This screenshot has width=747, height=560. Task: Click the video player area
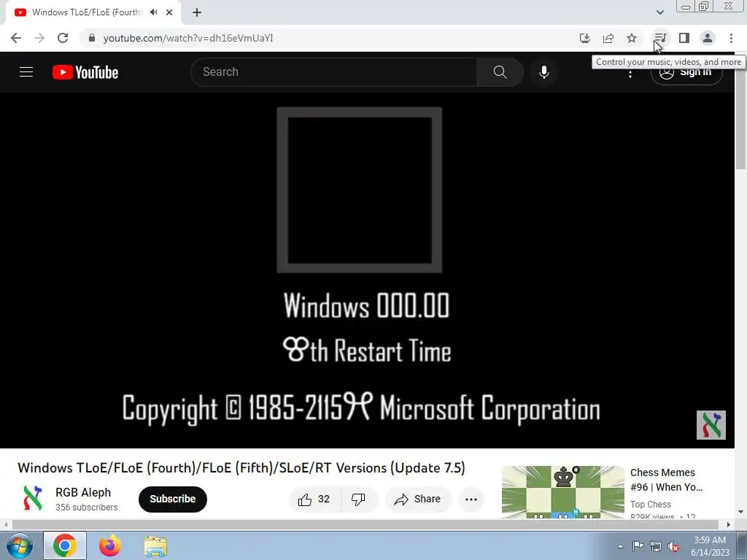[x=367, y=270]
